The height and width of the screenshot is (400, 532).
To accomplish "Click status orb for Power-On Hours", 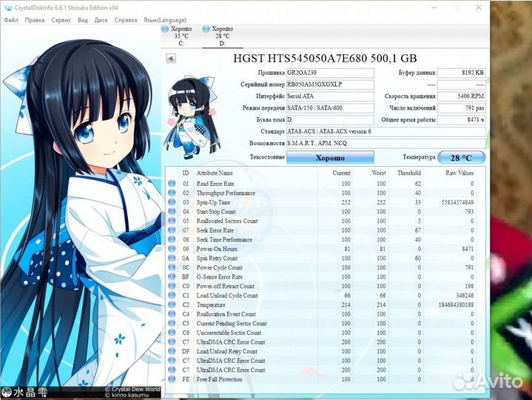I will (172, 249).
